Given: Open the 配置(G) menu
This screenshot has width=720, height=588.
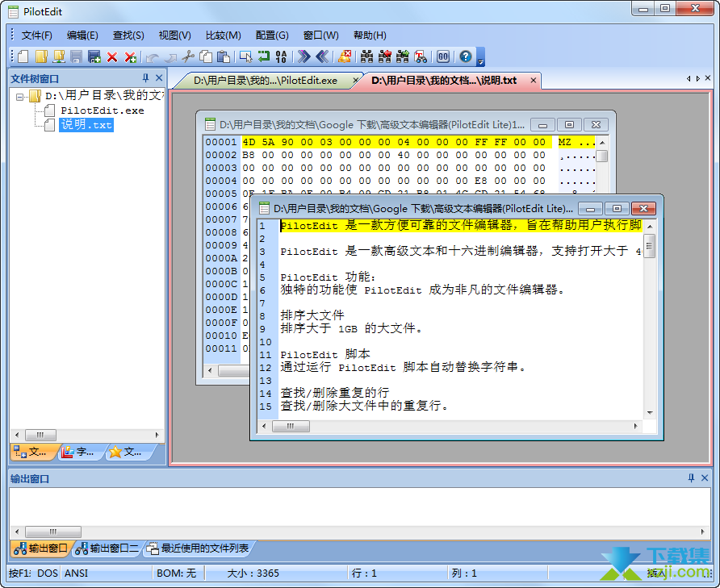Looking at the screenshot, I should (272, 35).
